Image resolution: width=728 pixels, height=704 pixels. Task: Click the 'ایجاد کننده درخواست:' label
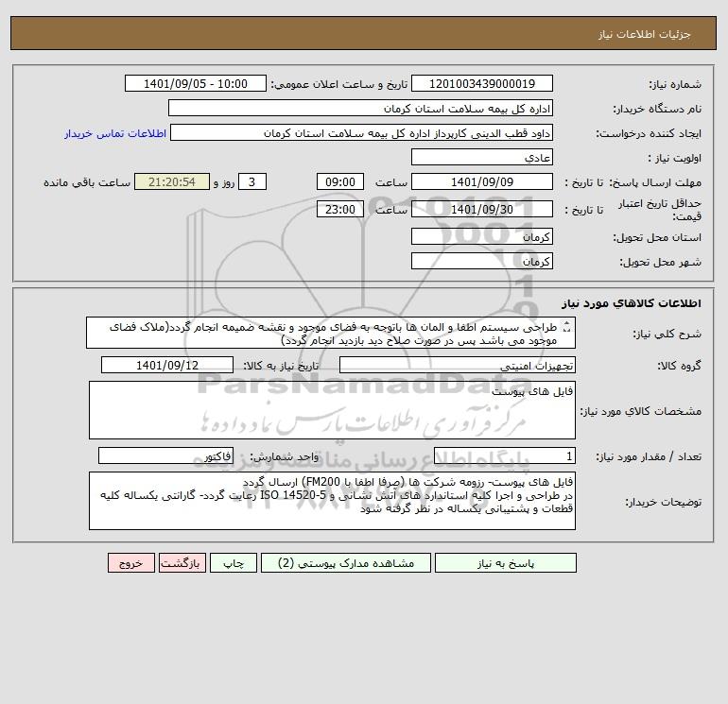(x=650, y=133)
